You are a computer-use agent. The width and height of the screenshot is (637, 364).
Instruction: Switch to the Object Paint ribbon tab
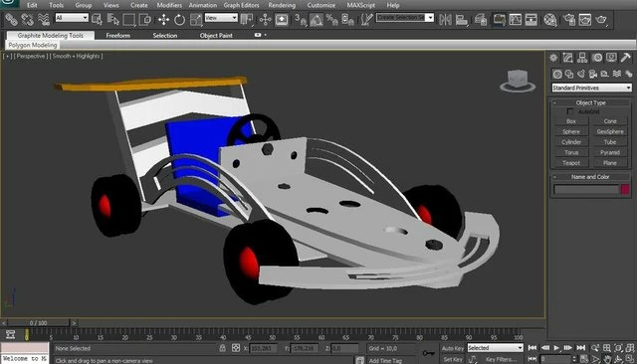[x=216, y=36]
